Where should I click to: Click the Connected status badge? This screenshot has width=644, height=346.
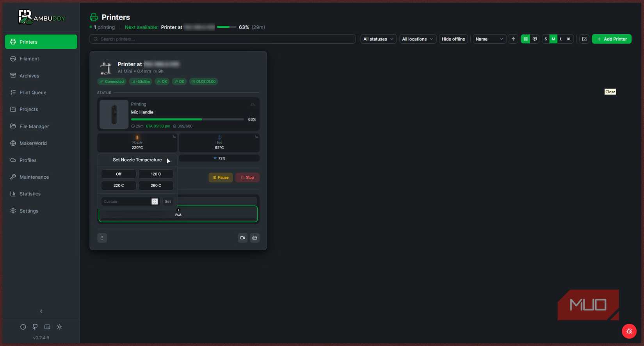[x=112, y=82]
